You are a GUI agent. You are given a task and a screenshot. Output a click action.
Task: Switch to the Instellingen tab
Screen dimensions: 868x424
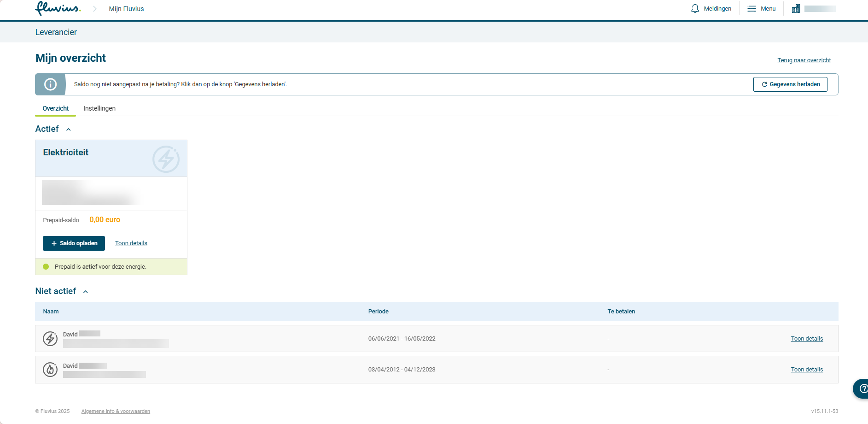tap(99, 108)
